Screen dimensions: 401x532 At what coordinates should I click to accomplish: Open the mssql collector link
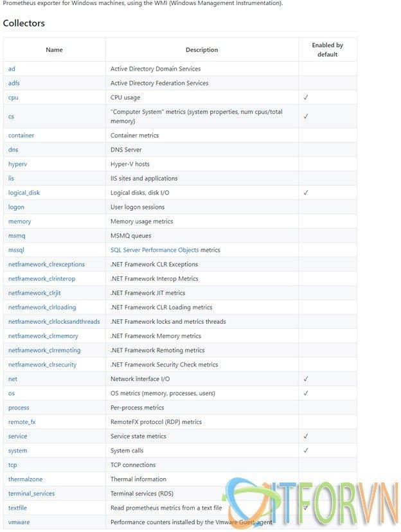(x=16, y=250)
